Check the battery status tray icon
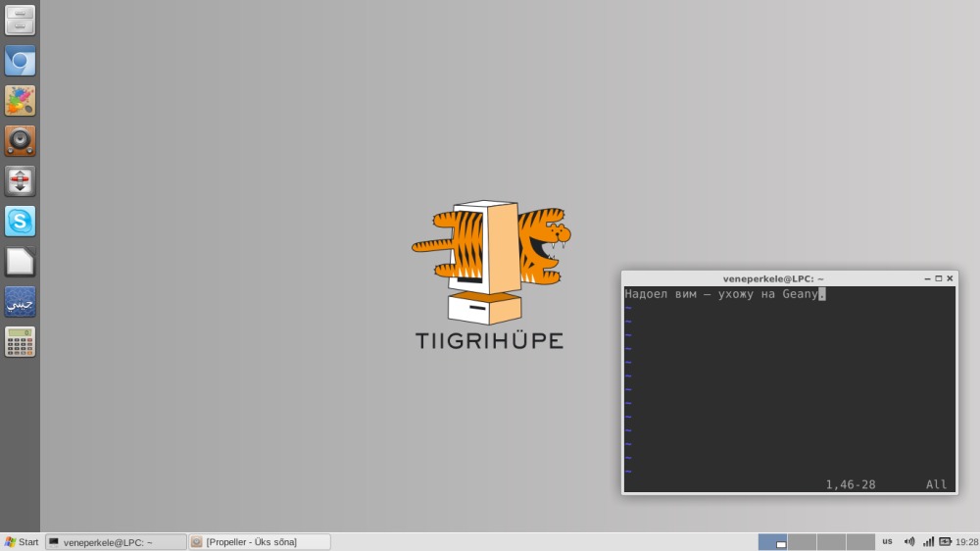The image size is (980, 551). coord(945,541)
